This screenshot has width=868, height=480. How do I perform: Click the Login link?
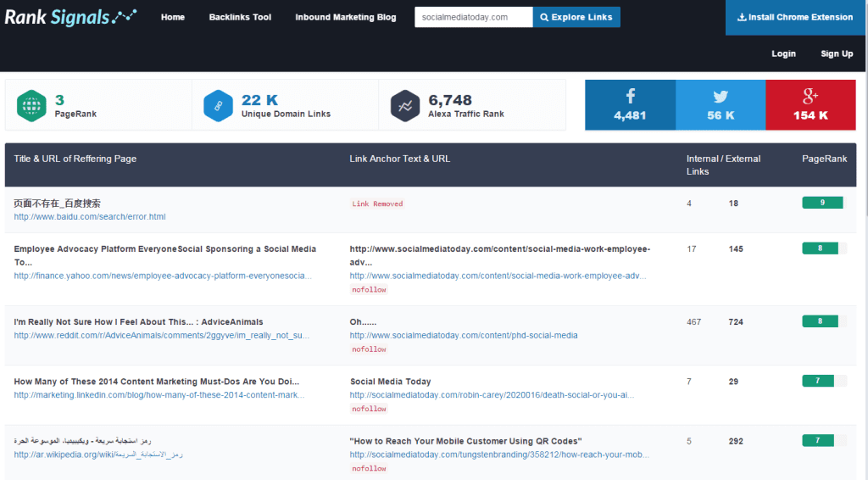click(x=783, y=53)
